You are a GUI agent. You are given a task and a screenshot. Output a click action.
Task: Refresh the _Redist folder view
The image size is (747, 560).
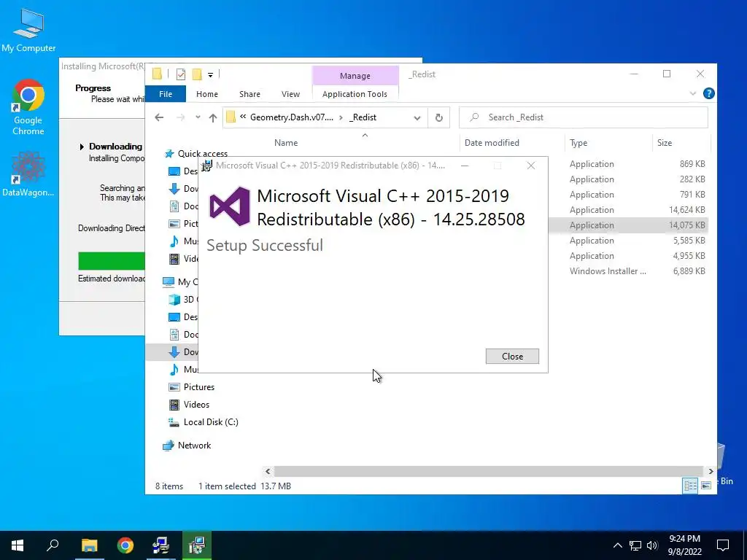point(438,117)
